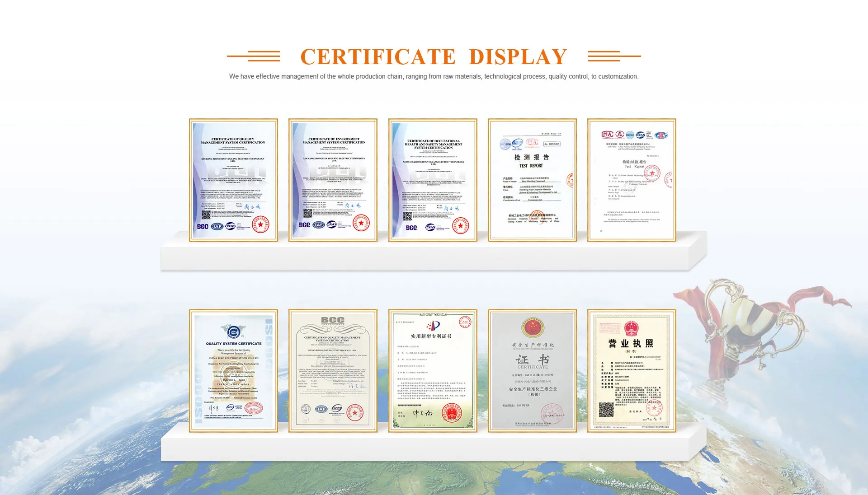Click QR code on the business license certificate
This screenshot has height=495, width=868.
pyautogui.click(x=606, y=410)
